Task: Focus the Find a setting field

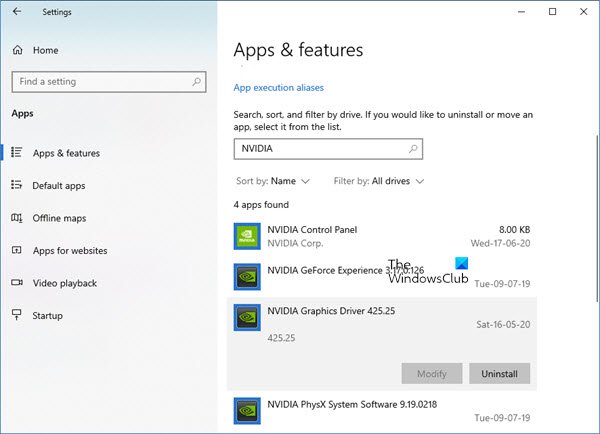Action: pos(109,82)
